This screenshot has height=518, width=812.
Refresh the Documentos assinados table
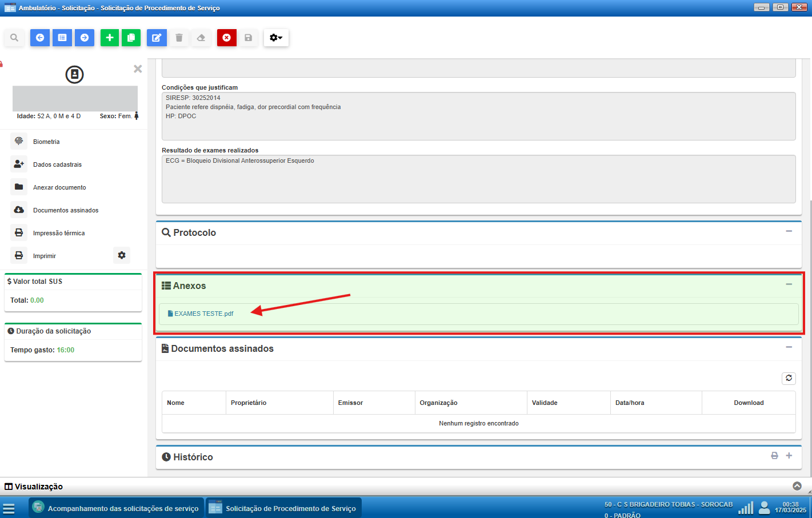pos(789,378)
